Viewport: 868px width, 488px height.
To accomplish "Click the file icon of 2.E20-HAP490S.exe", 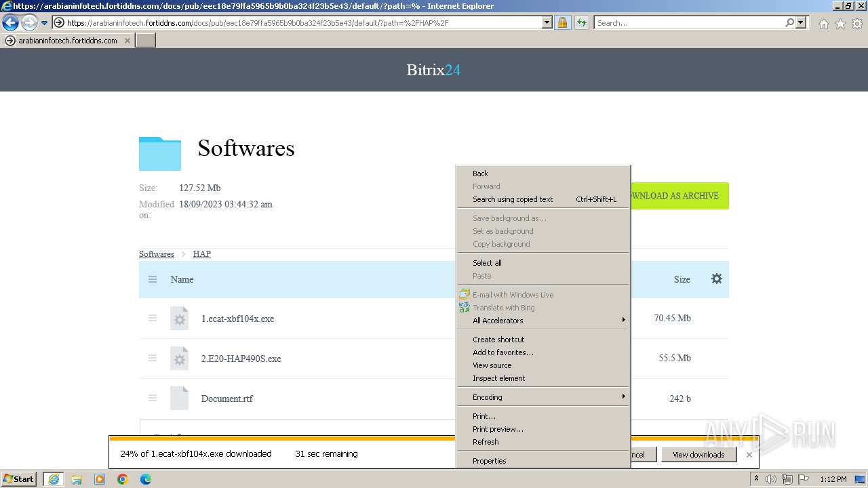I will point(179,359).
